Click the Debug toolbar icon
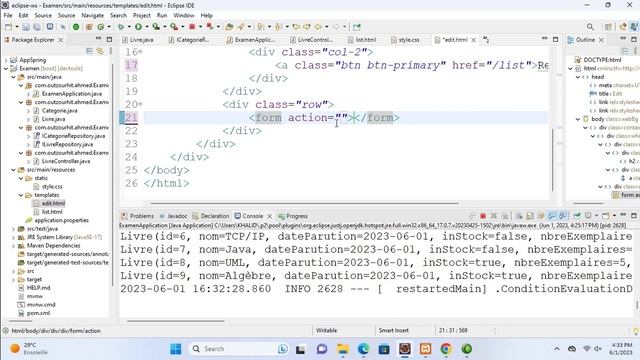The width and height of the screenshot is (640, 360). click(121, 27)
